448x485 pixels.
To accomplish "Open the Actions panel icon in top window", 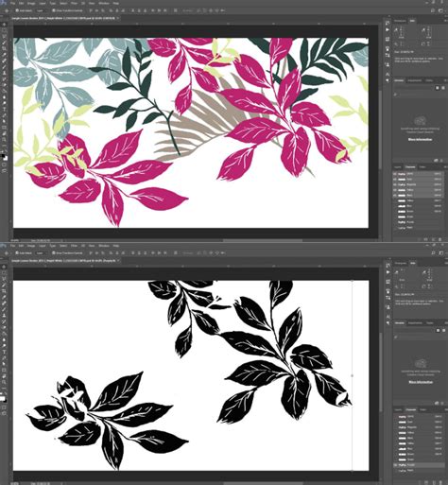I will [x=388, y=30].
